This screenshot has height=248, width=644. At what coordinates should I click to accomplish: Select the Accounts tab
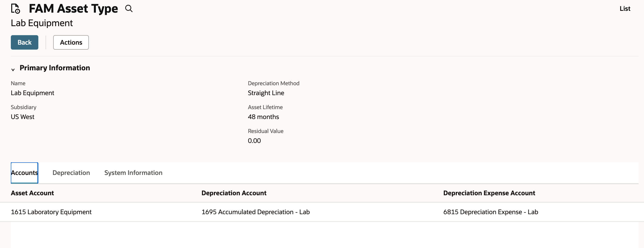click(x=25, y=173)
